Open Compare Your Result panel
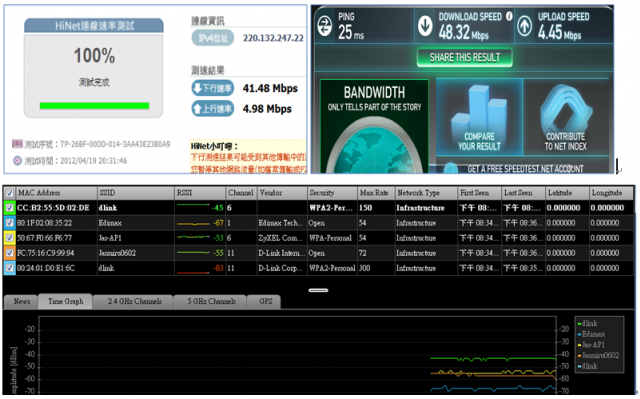Viewport: 640px width, 399px height. [479, 117]
